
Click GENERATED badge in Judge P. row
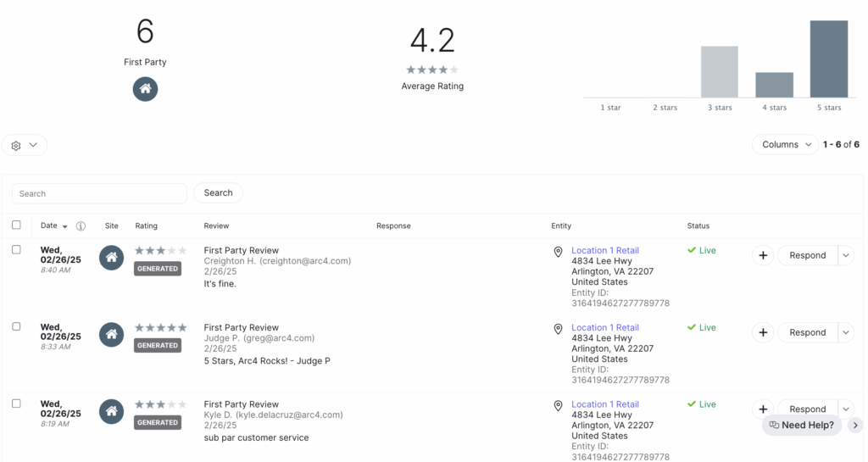157,345
